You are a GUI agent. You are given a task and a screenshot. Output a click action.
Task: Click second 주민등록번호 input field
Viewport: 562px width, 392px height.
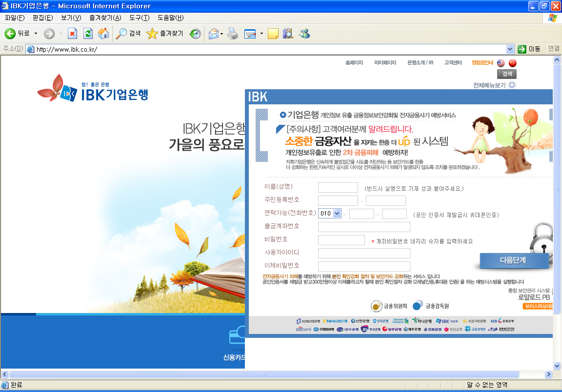pyautogui.click(x=386, y=201)
